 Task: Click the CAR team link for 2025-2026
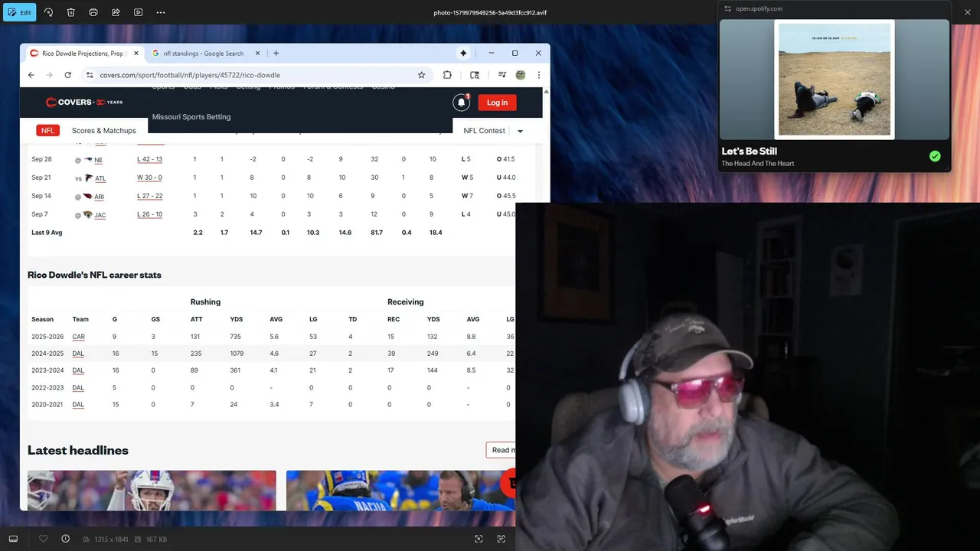(x=79, y=337)
